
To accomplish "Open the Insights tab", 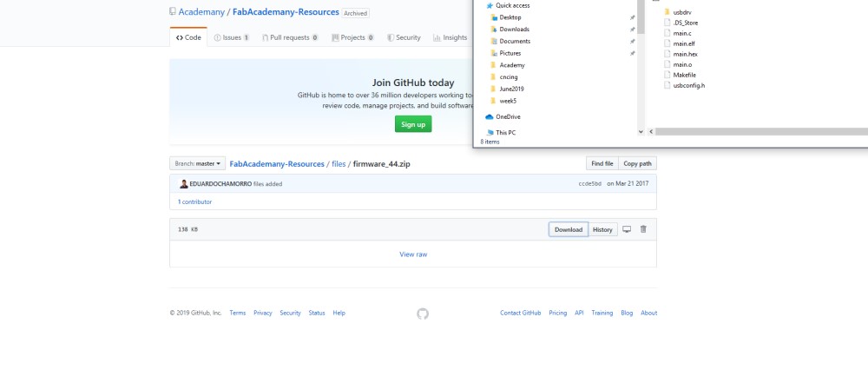I will (x=450, y=37).
